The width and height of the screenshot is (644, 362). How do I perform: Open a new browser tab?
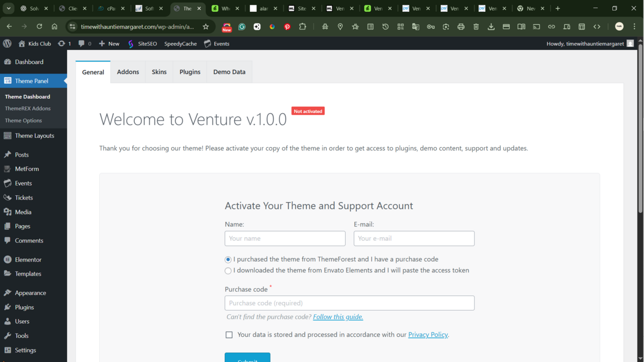click(x=558, y=9)
